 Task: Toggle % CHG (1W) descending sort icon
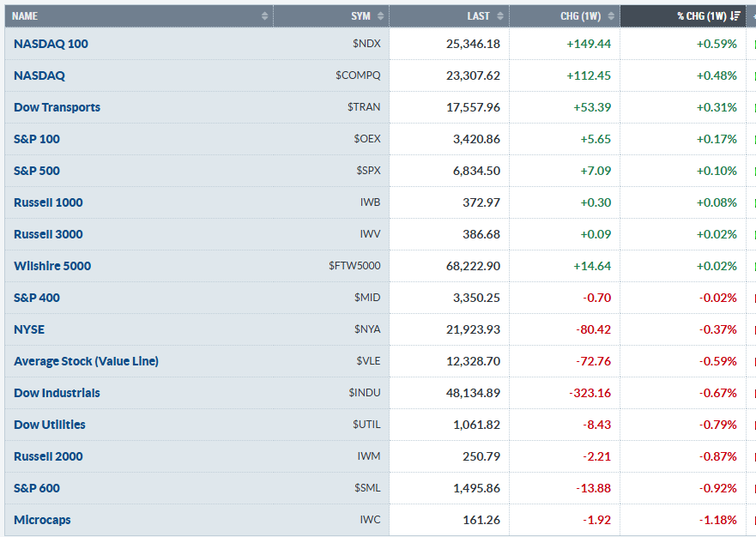click(x=735, y=16)
